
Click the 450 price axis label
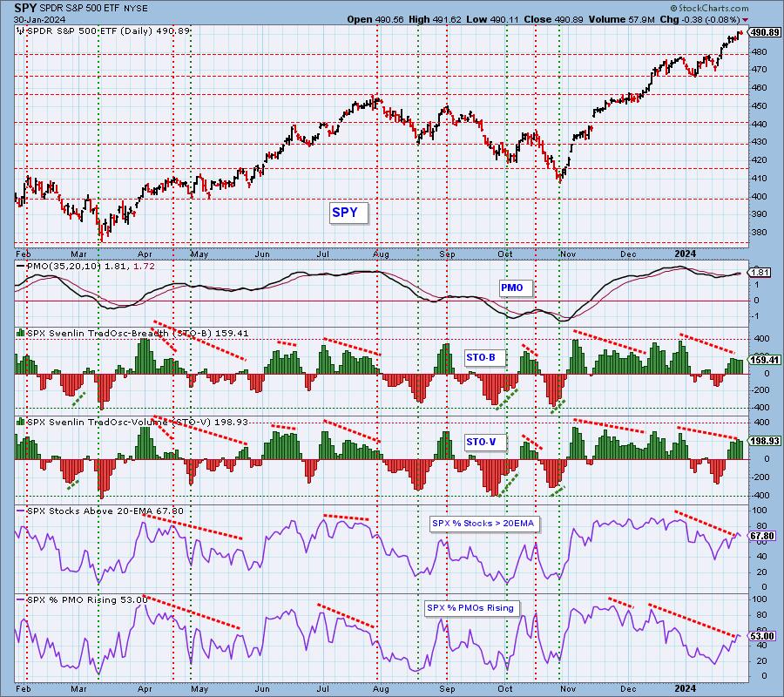[x=759, y=106]
